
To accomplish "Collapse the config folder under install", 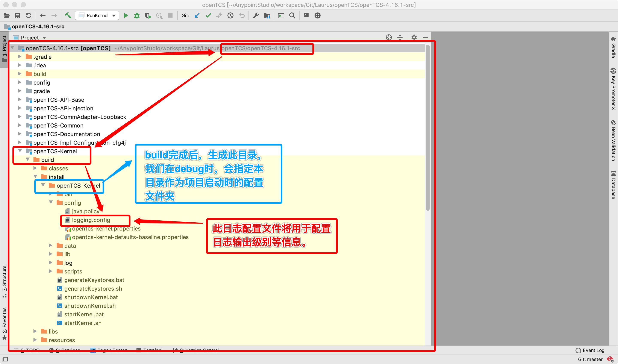I will click(51, 202).
